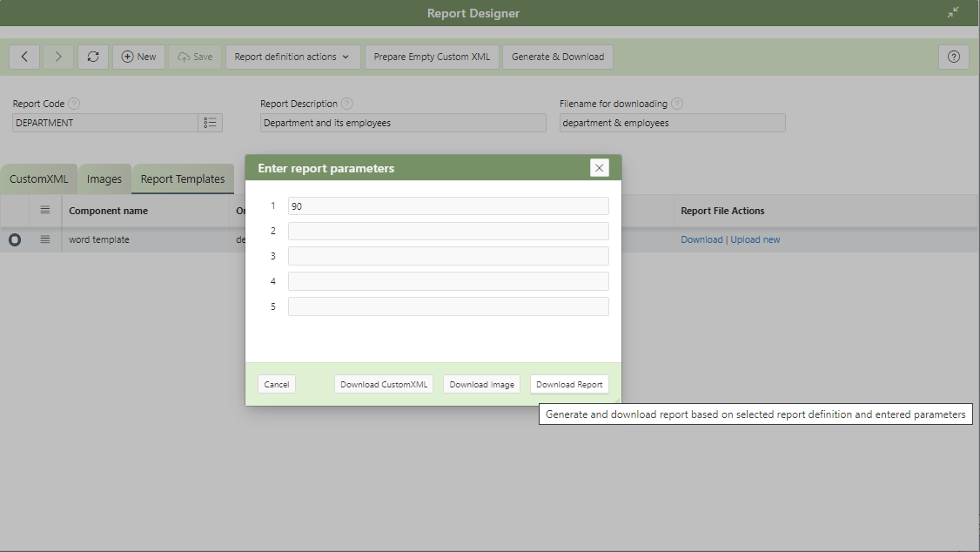The image size is (980, 552).
Task: Click the refresh icon in toolbar
Action: 93,57
